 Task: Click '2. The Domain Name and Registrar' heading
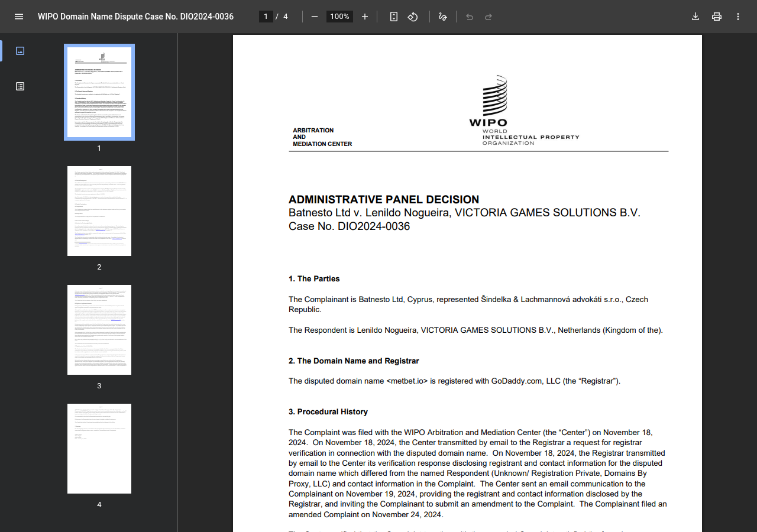point(354,361)
